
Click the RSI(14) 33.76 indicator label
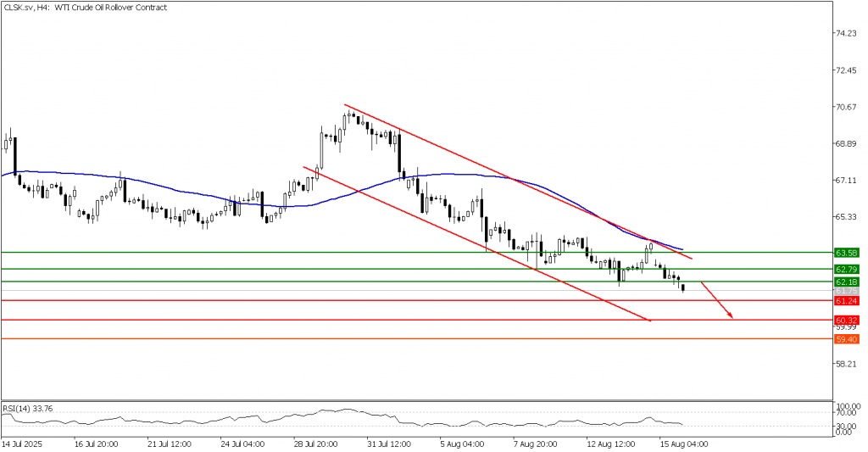[28, 408]
